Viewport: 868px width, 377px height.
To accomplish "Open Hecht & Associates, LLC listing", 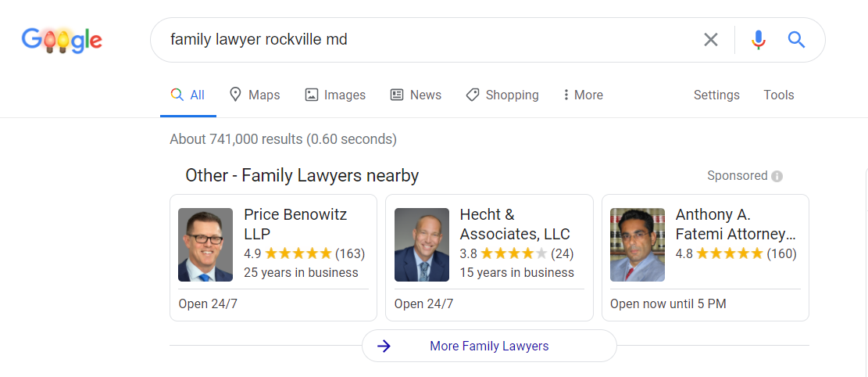I will coord(515,224).
